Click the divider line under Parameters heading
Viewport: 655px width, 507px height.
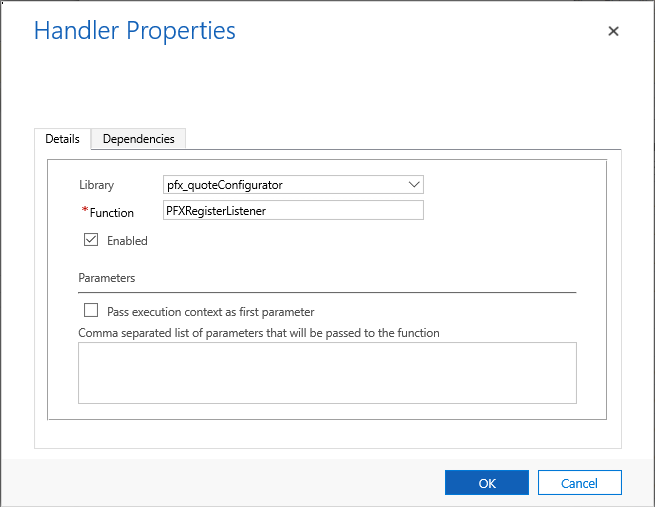pyautogui.click(x=327, y=292)
